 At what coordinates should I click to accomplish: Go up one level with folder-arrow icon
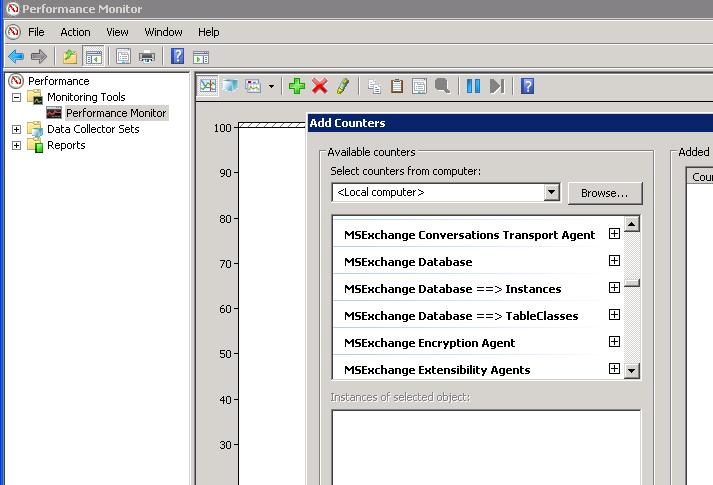[70, 57]
